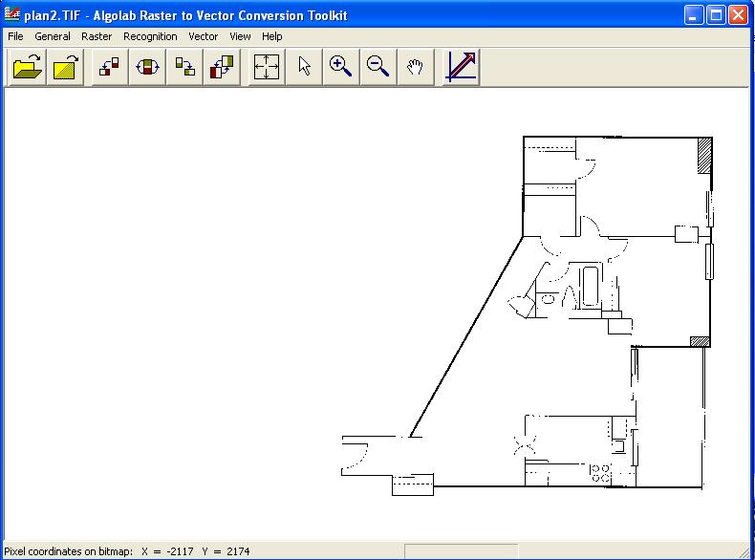This screenshot has height=560, width=755.
Task: Open the Raster menu
Action: 97,36
